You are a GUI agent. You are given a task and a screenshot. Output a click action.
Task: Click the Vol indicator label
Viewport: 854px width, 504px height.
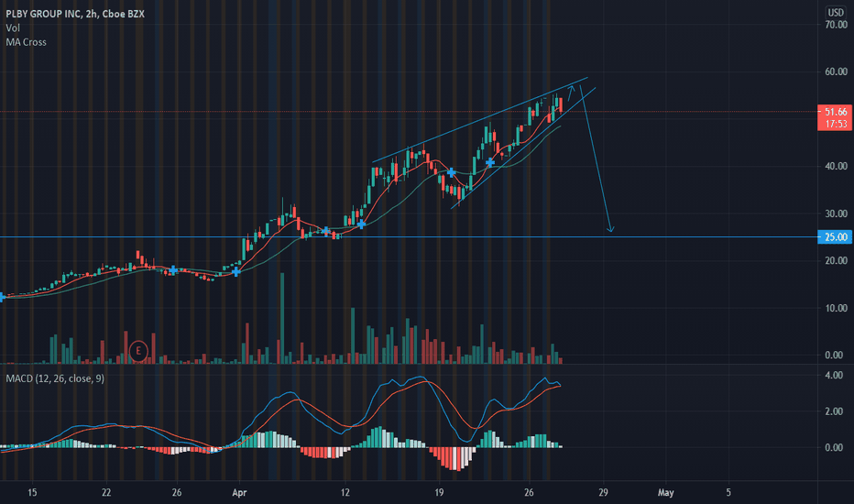coord(13,27)
